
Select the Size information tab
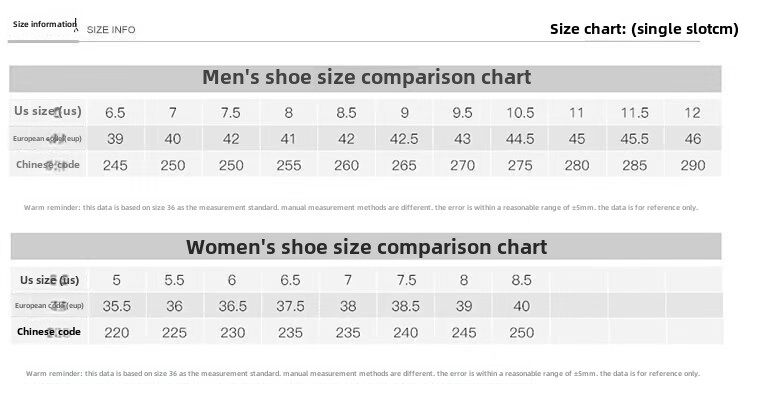(x=44, y=24)
